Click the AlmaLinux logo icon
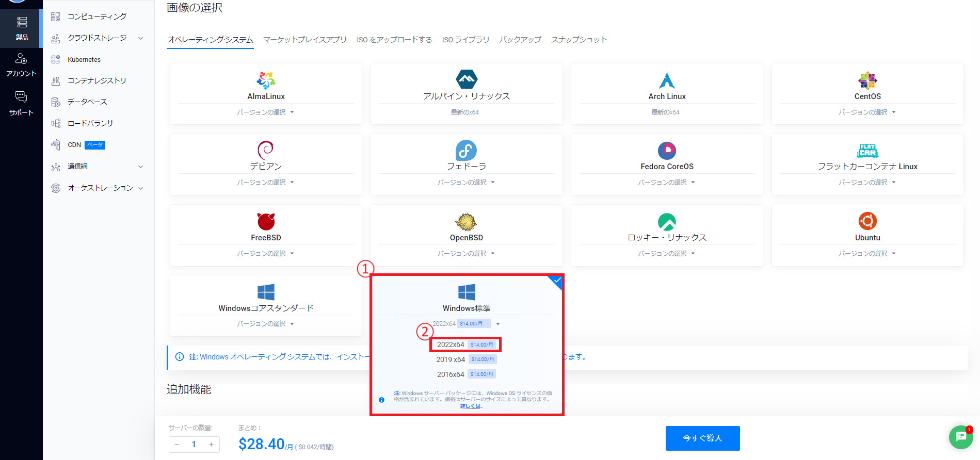 pyautogui.click(x=266, y=80)
